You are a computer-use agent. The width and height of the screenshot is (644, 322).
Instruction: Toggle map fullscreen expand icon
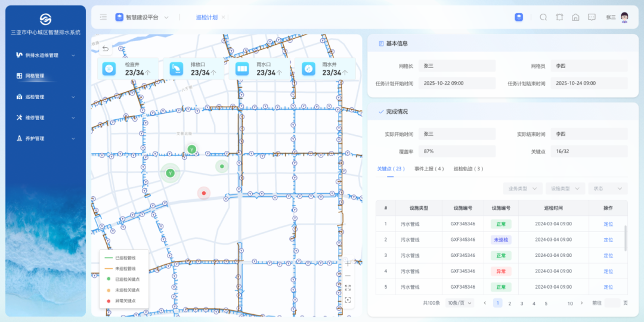coord(348,288)
